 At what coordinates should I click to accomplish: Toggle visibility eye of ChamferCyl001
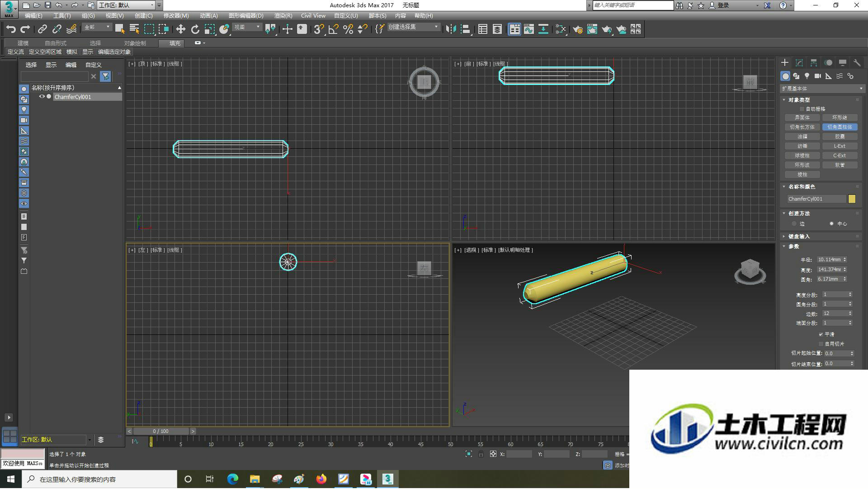point(42,97)
